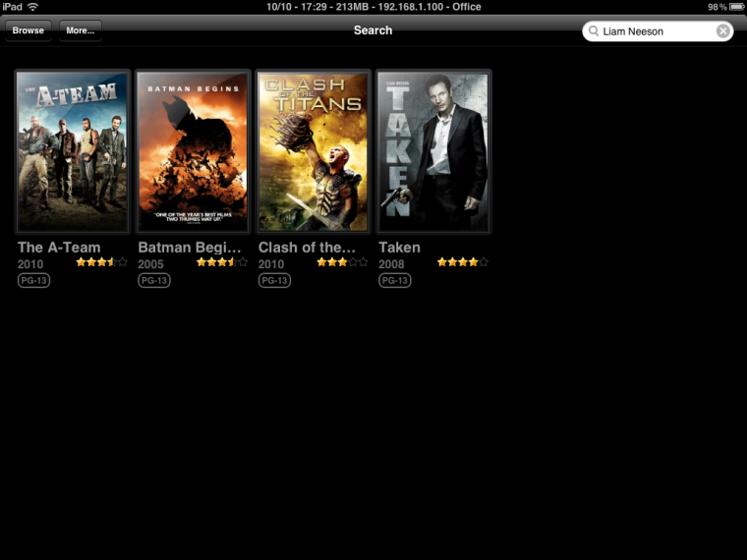The width and height of the screenshot is (747, 560).
Task: Open the Batman Begins poster
Action: tap(193, 151)
